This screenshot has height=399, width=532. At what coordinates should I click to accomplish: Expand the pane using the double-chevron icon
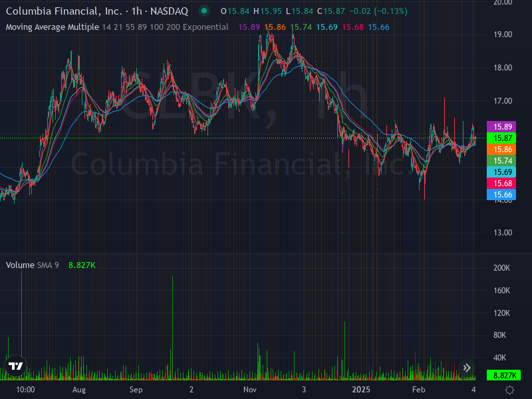pos(467,367)
